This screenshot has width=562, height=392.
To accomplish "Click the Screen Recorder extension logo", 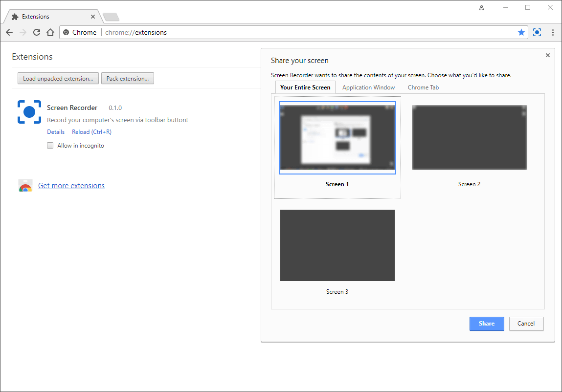I will (x=29, y=112).
